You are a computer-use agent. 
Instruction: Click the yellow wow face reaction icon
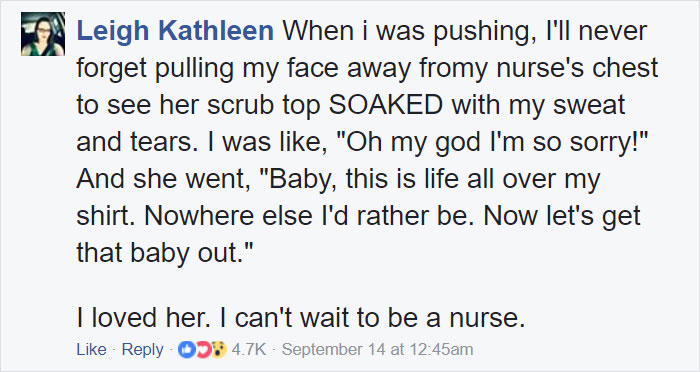pos(218,350)
